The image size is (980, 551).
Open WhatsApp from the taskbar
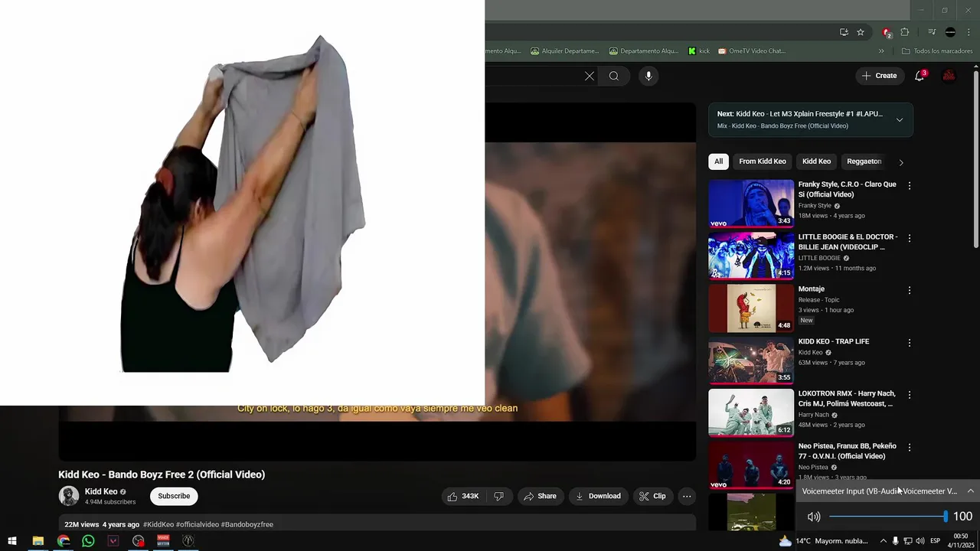(88, 541)
